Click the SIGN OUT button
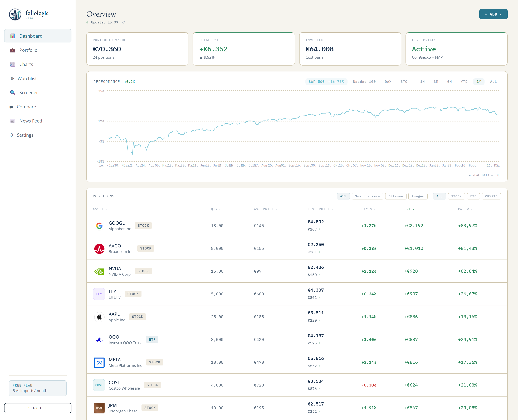 pos(37,408)
